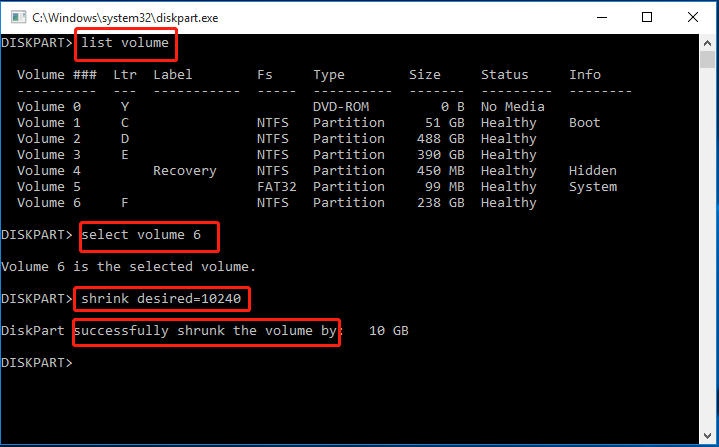Click the diskpart window title bar icon

18,17
